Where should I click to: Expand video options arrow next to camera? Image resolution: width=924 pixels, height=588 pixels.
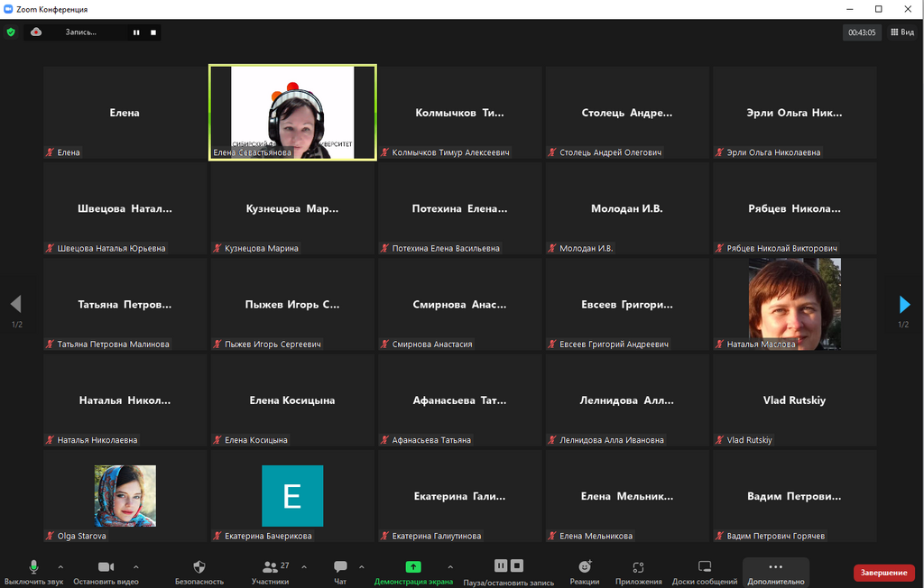(x=136, y=566)
